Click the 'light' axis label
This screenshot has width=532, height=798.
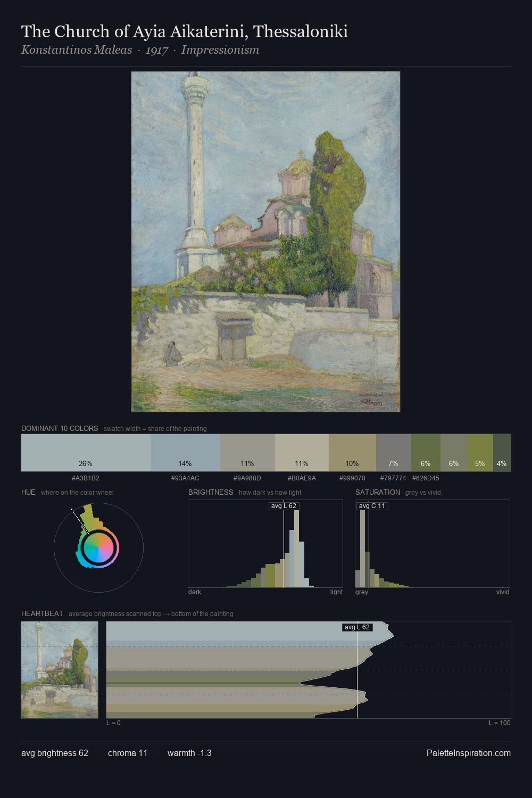[337, 592]
